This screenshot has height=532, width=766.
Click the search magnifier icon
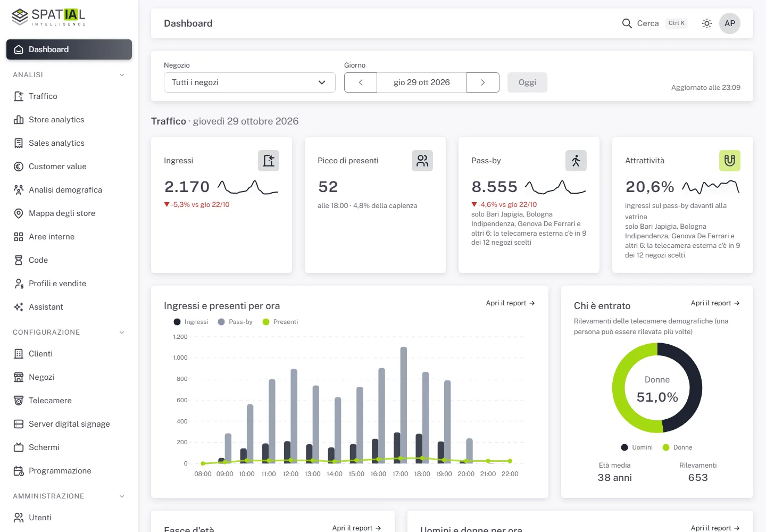point(627,23)
